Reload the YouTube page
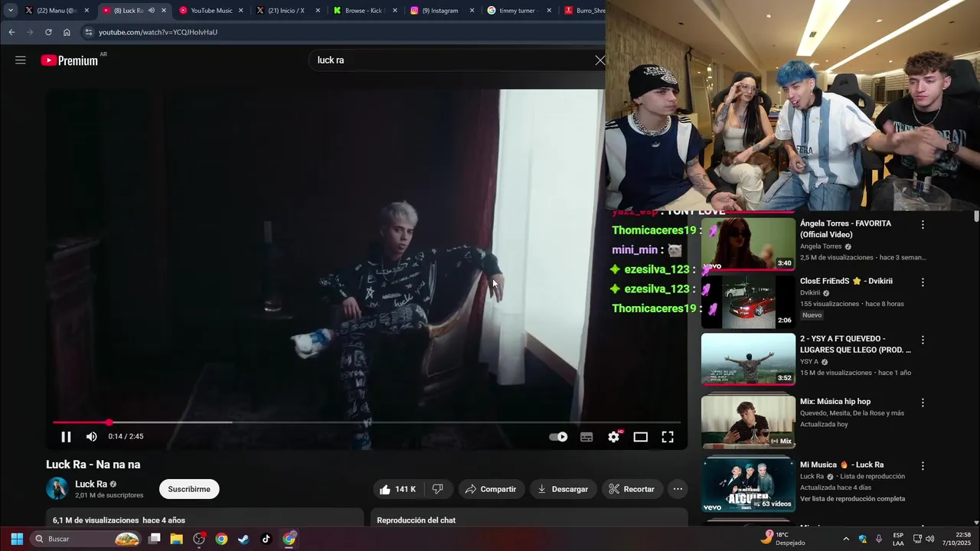 48,32
